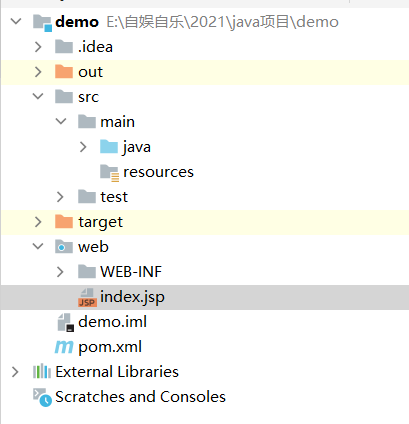Viewport: 409px width, 424px height.
Task: Click the JSP file icon of index.jsp
Action: [x=87, y=297]
